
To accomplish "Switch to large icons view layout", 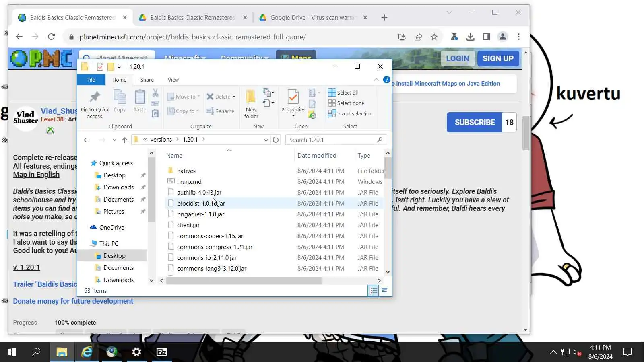I will pyautogui.click(x=384, y=290).
